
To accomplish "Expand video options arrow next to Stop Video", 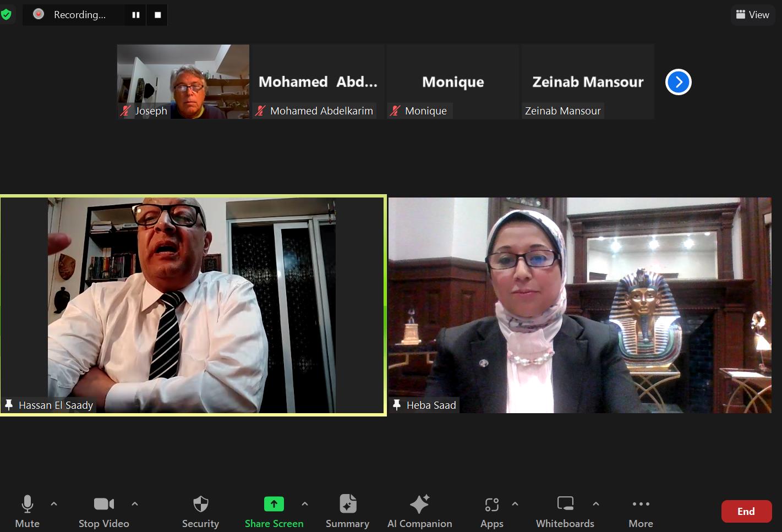I will point(135,503).
